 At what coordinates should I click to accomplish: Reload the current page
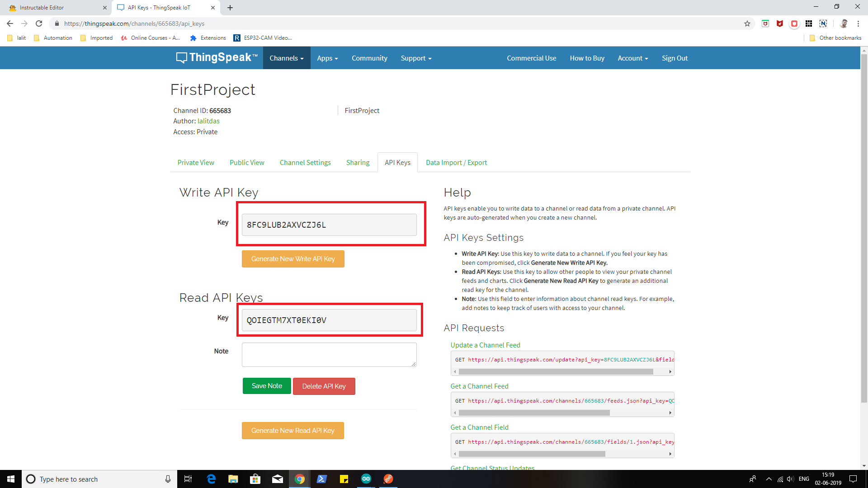point(39,23)
